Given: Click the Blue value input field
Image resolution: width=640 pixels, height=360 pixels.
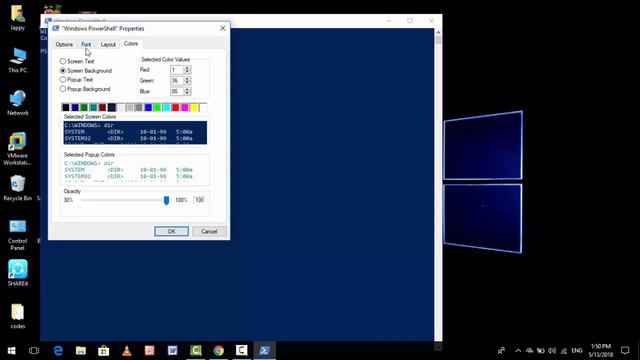Looking at the screenshot, I should pos(177,91).
